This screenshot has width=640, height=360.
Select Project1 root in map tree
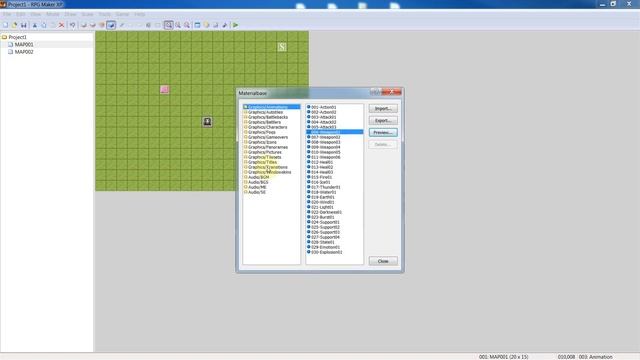(x=18, y=37)
